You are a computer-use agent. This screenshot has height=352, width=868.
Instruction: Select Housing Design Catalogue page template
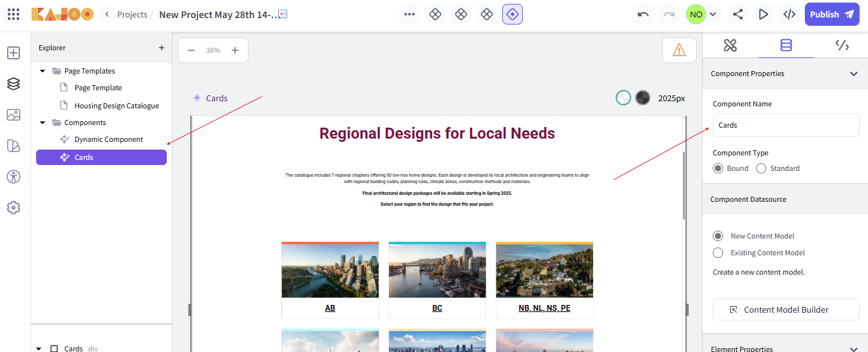pos(117,106)
